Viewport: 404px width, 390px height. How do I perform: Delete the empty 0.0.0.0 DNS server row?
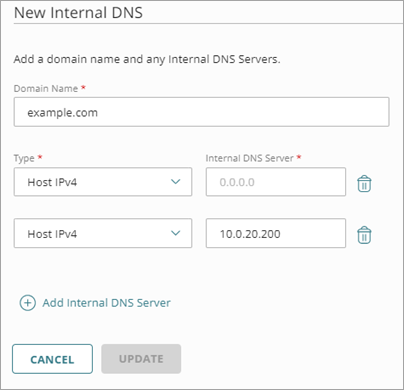[364, 183]
